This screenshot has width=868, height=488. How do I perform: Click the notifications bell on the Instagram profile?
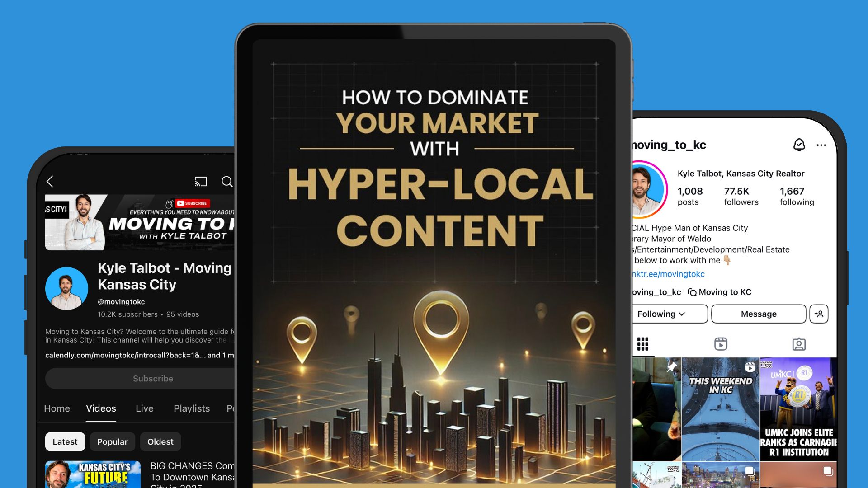799,145
